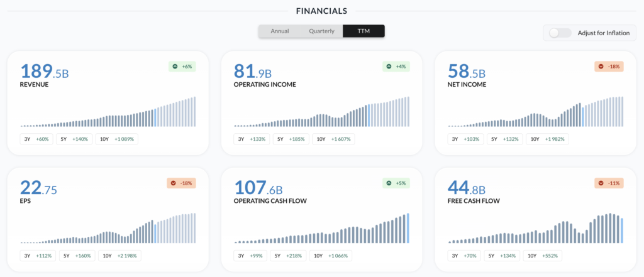Select Operating Income 5Y +185% badge
Viewport: 644px width, 277px height.
(288, 139)
